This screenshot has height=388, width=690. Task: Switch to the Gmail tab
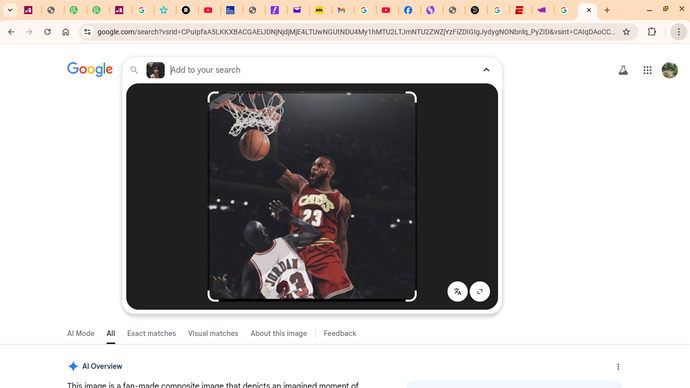[x=341, y=10]
